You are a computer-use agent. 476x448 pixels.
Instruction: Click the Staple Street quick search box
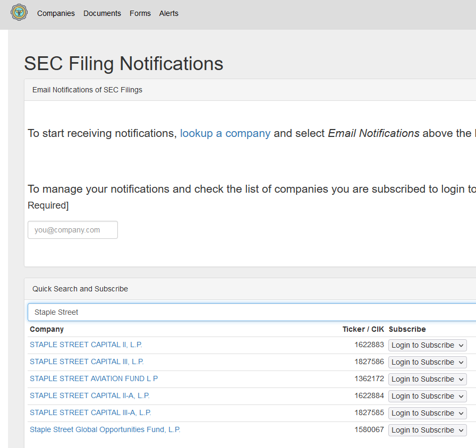(252, 312)
